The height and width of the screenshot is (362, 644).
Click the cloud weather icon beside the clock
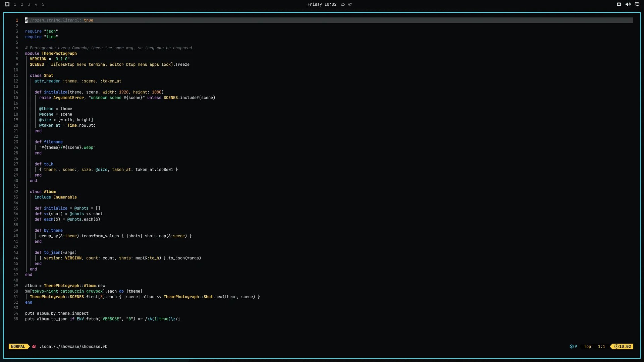click(x=343, y=4)
